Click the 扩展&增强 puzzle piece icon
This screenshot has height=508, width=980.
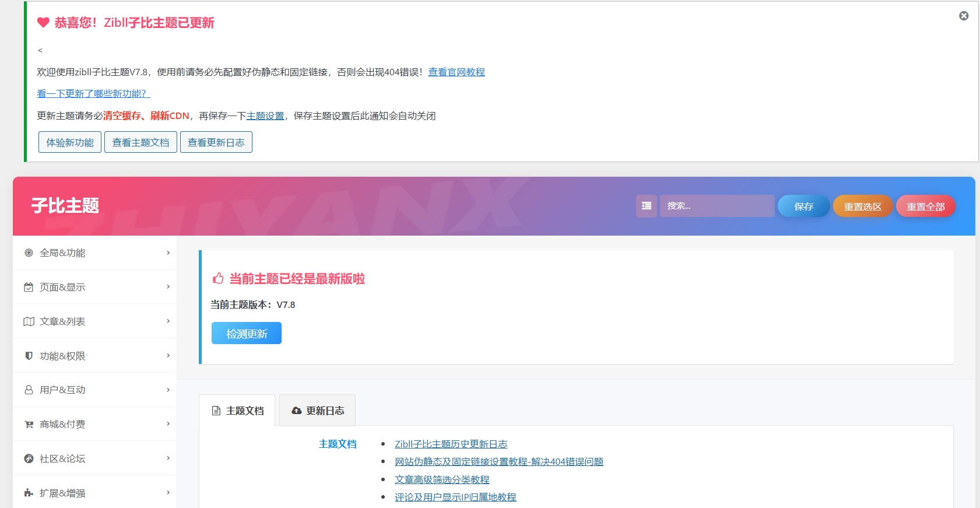29,493
